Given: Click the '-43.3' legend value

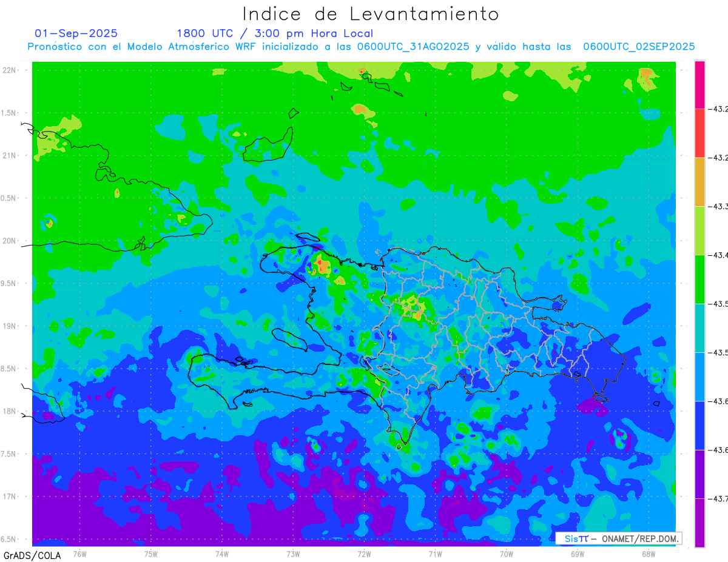Looking at the screenshot, I should tap(718, 207).
